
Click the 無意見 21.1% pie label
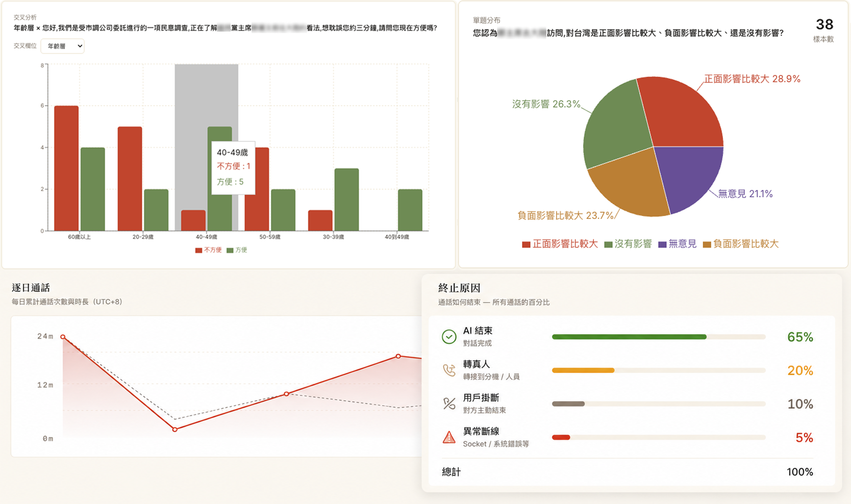[745, 193]
